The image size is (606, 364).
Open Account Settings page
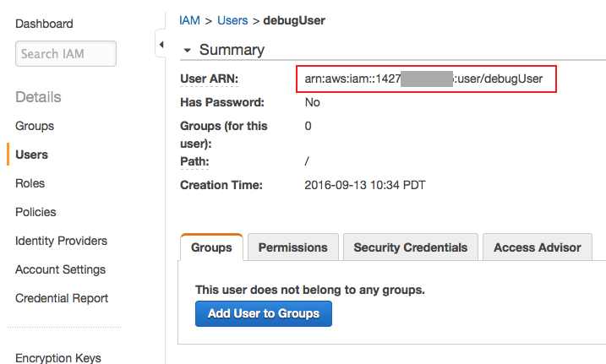(x=60, y=269)
